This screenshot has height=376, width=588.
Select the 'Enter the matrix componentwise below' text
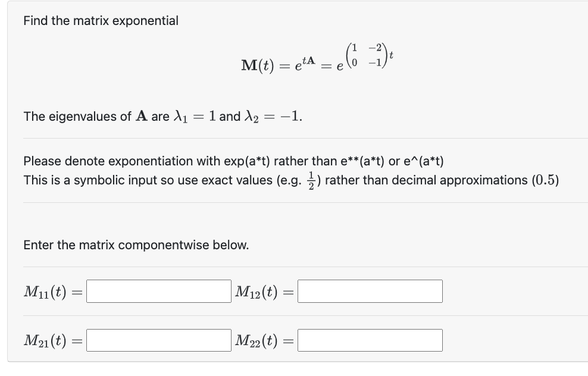click(136, 245)
